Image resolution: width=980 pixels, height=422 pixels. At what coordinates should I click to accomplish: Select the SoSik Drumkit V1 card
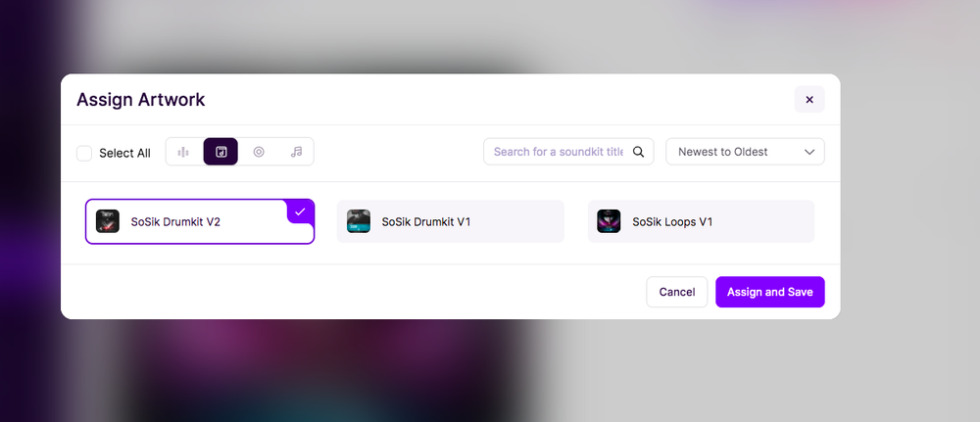[x=451, y=221]
